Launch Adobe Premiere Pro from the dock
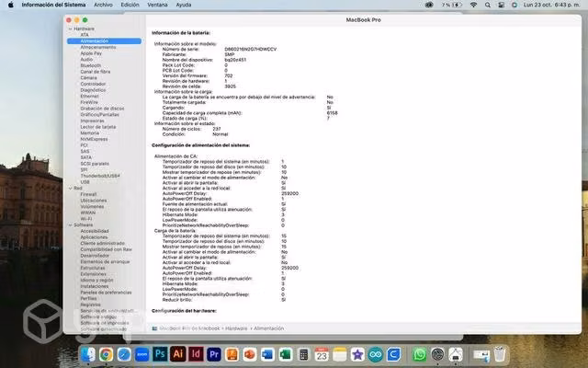 click(214, 354)
